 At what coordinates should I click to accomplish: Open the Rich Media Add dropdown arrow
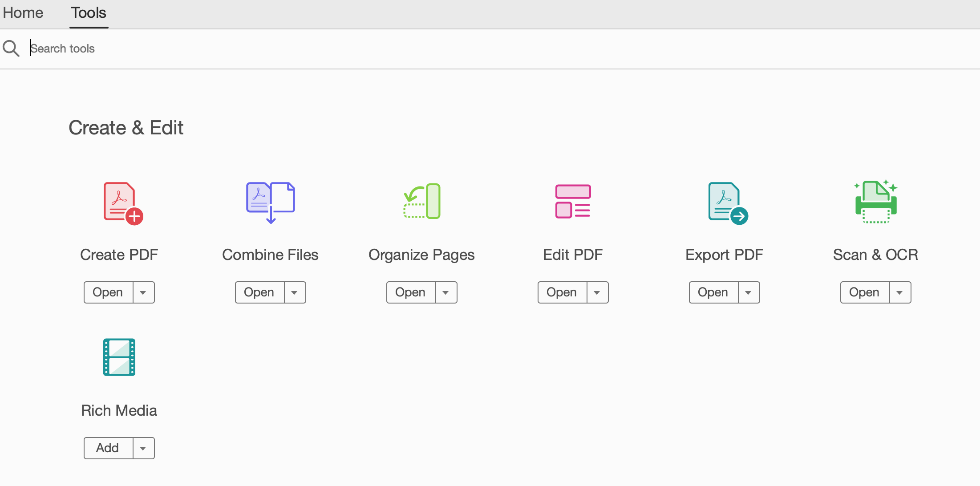click(143, 448)
